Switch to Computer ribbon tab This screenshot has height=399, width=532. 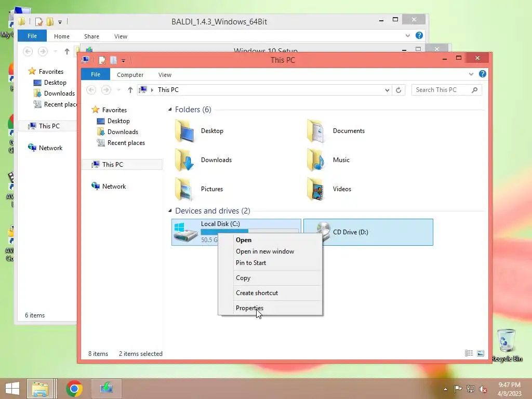coord(130,75)
